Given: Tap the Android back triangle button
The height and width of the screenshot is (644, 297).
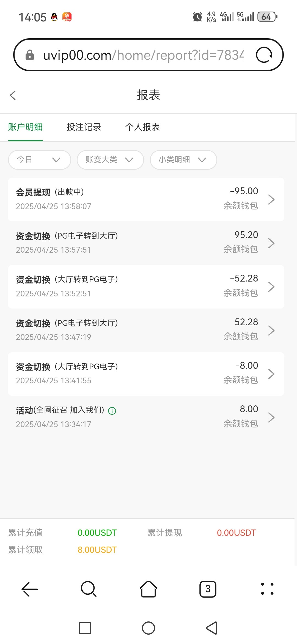Looking at the screenshot, I should click(x=211, y=628).
